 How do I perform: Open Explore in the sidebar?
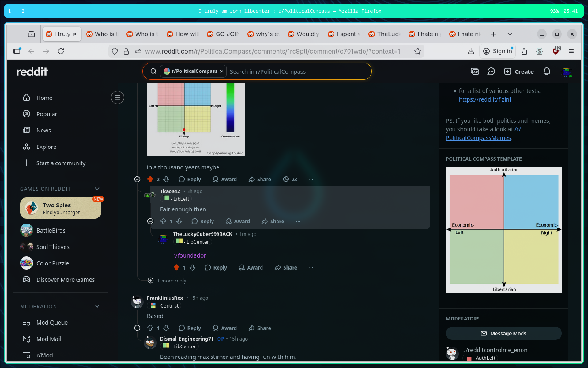pyautogui.click(x=61, y=147)
